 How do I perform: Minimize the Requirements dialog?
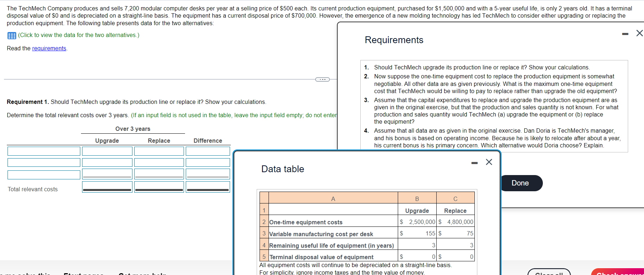point(625,34)
